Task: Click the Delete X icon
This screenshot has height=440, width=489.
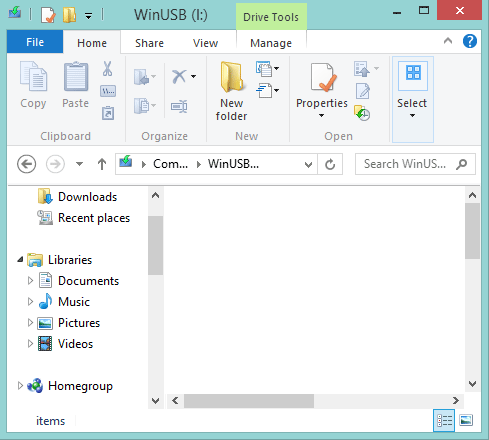Action: click(x=179, y=76)
